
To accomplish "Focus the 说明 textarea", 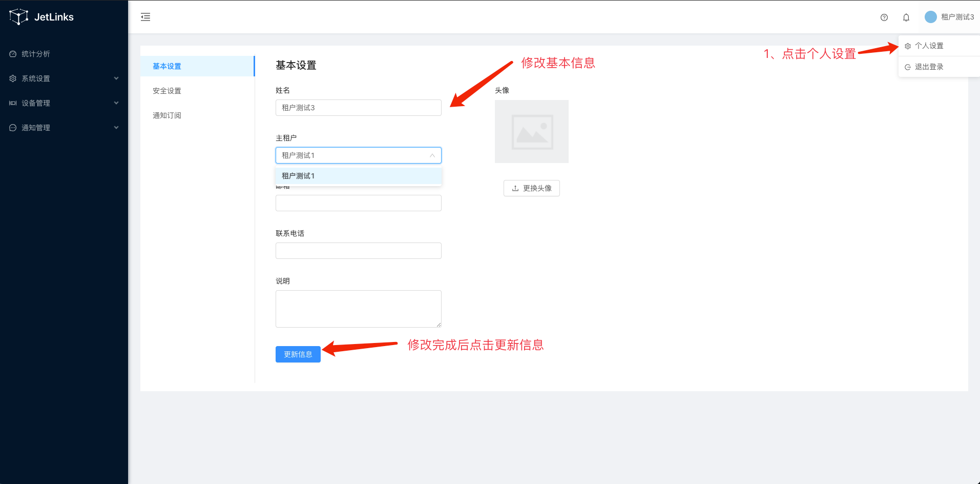I will coord(359,309).
